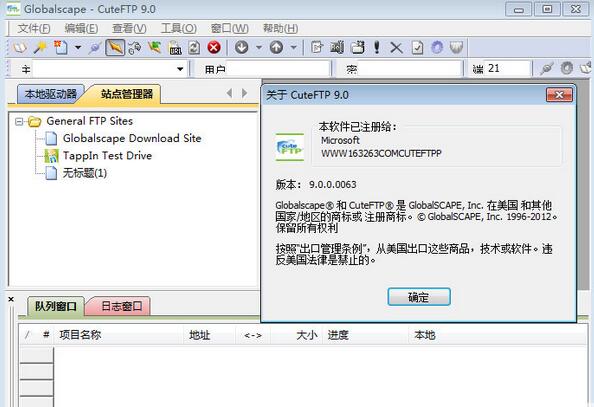Viewport: 594px width, 407px height.
Task: Click the green Disconnect toolbar icon
Action: (155, 48)
